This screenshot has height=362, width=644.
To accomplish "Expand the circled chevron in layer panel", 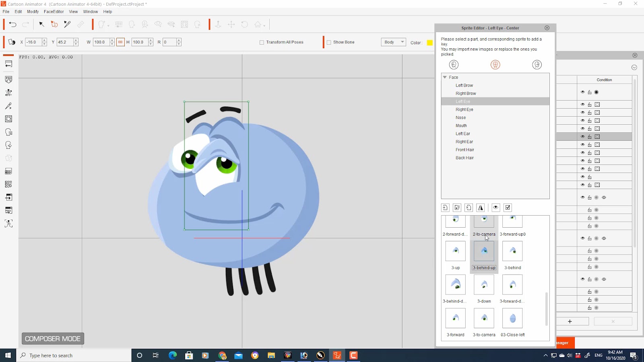I will 634,68.
